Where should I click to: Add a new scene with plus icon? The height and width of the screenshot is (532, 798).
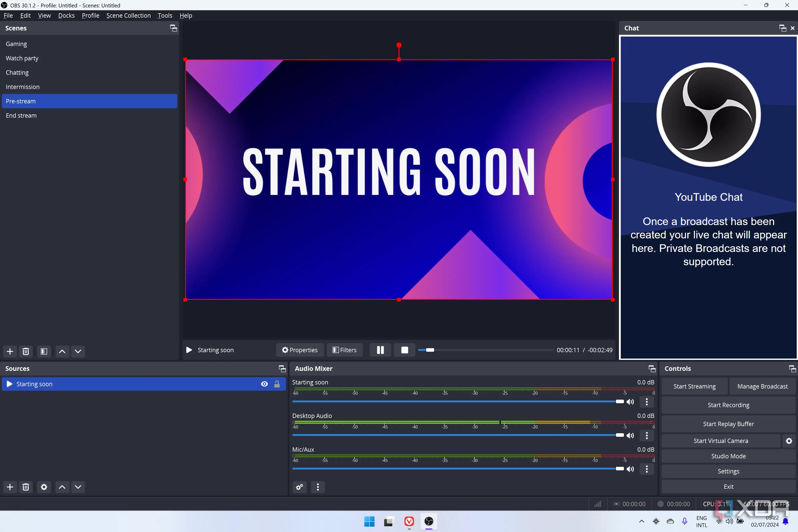[10, 351]
